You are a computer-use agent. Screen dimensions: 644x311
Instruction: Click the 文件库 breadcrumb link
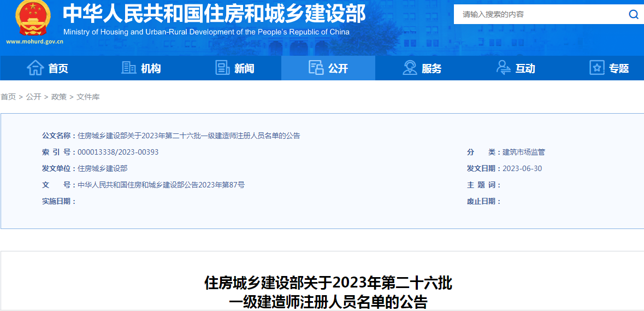[88, 97]
